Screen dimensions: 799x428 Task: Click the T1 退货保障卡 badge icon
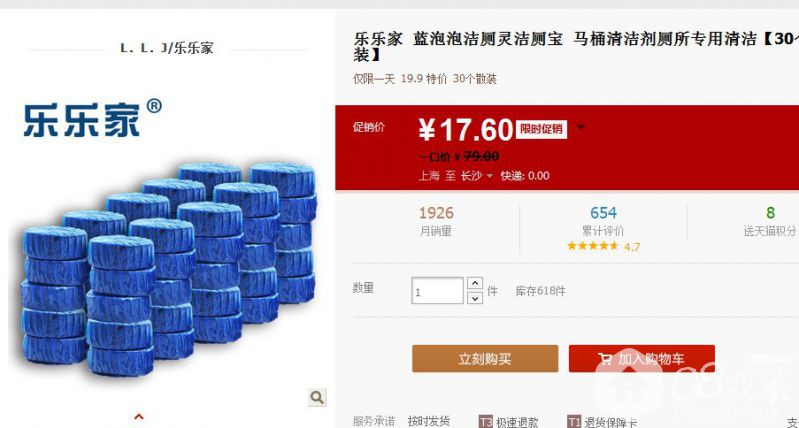(574, 422)
